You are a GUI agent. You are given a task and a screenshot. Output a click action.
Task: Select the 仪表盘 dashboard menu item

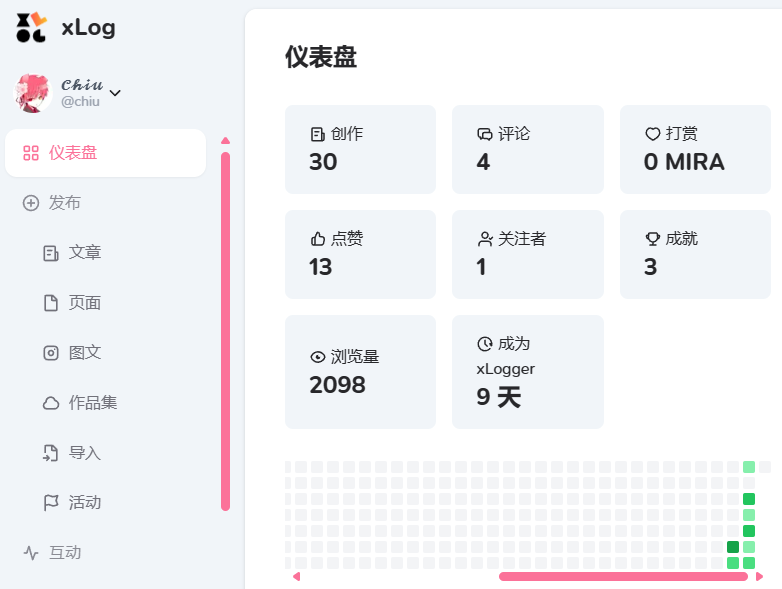click(x=105, y=153)
